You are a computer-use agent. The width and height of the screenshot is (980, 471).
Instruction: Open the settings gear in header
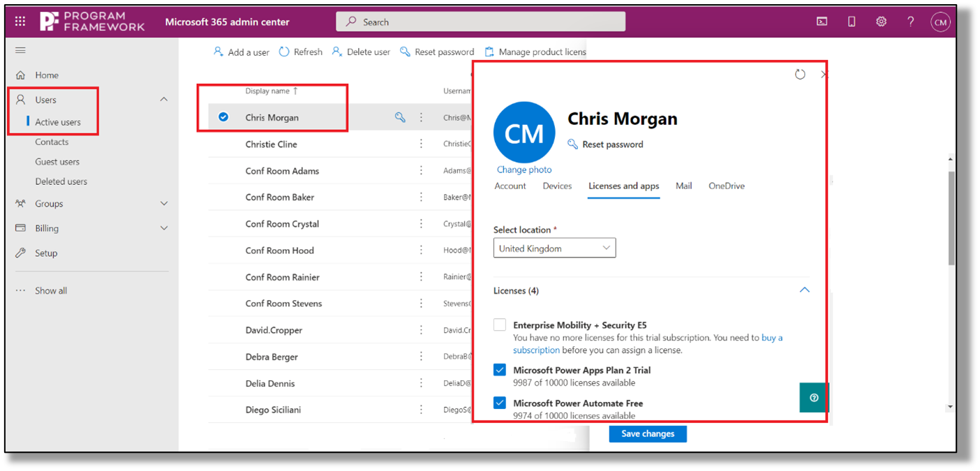881,22
